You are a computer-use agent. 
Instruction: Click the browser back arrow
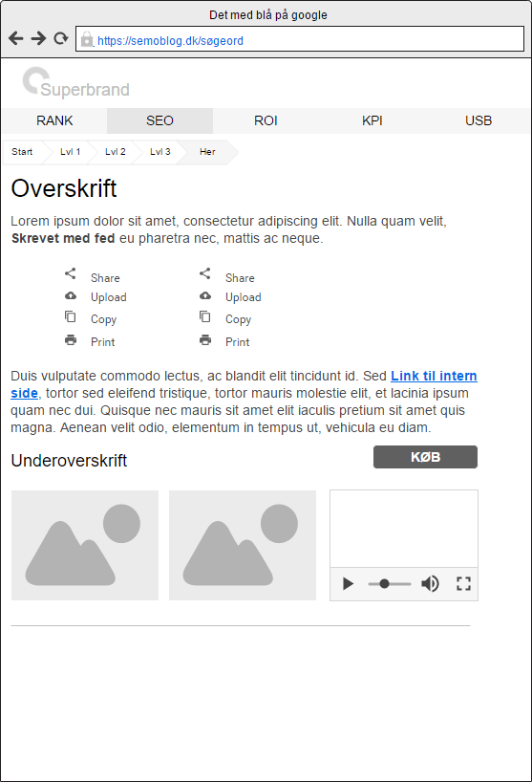point(16,38)
